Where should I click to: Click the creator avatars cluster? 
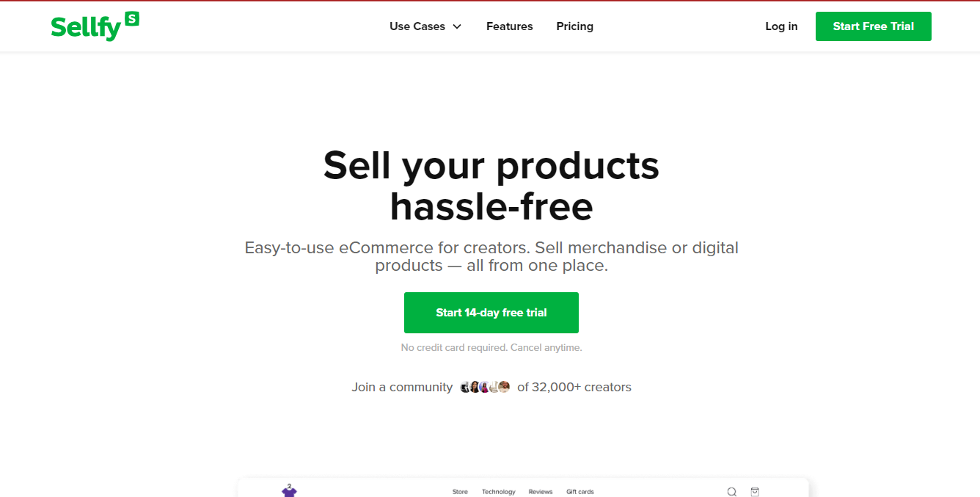click(x=485, y=387)
